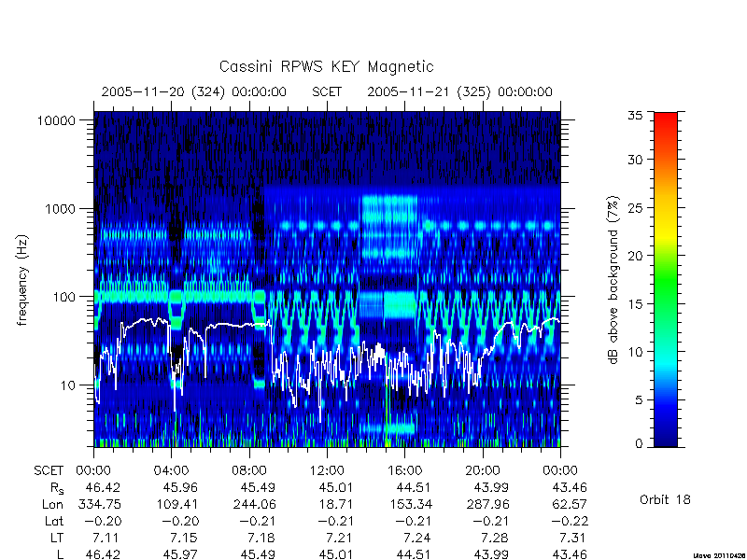Click the '5' color bar label

639,400
